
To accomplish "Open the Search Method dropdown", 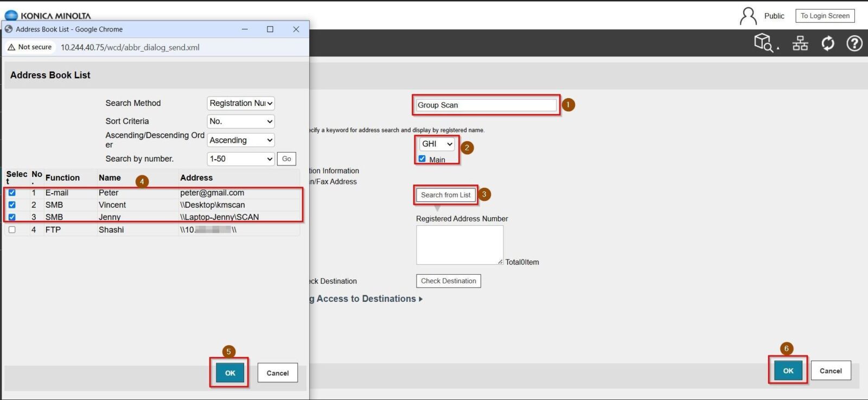I will 241,103.
